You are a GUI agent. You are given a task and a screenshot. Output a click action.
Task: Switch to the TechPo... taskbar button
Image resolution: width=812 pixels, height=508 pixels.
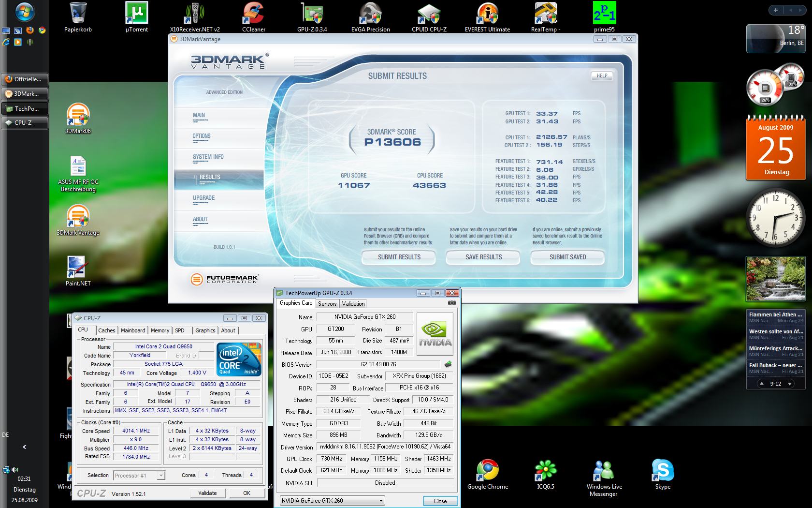click(x=25, y=108)
